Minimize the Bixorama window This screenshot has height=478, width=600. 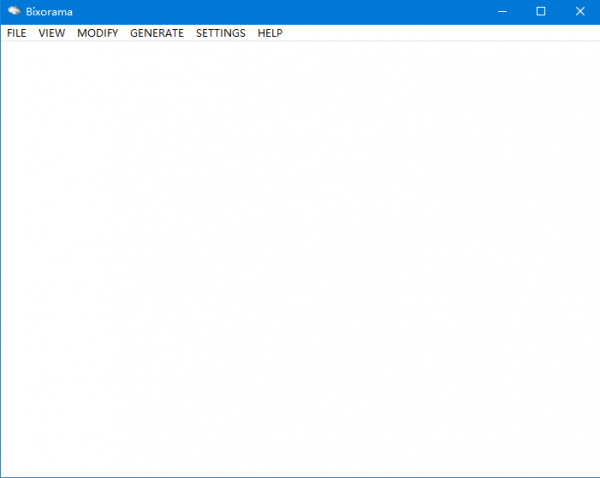coord(502,11)
